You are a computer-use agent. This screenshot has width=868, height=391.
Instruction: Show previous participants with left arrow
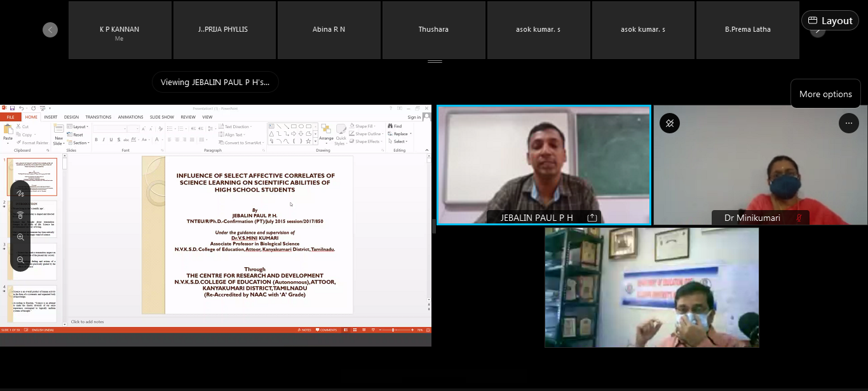pyautogui.click(x=50, y=30)
